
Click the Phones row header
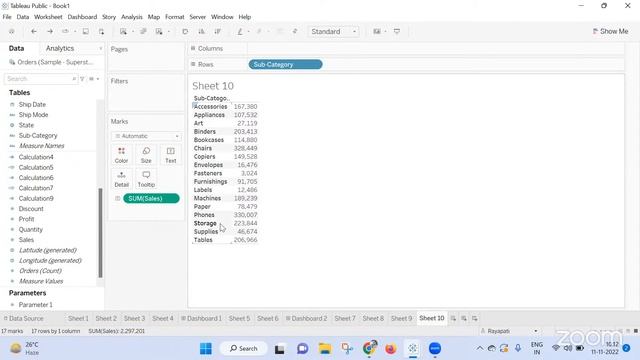(204, 215)
